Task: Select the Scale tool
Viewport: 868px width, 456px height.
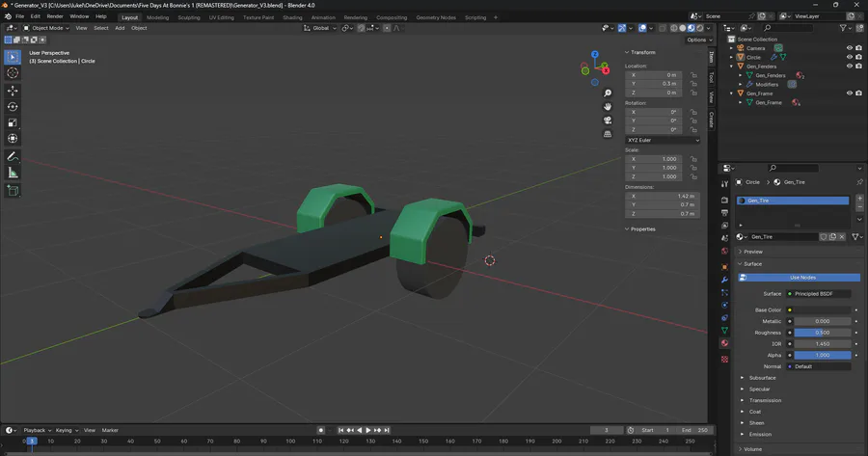Action: click(13, 122)
